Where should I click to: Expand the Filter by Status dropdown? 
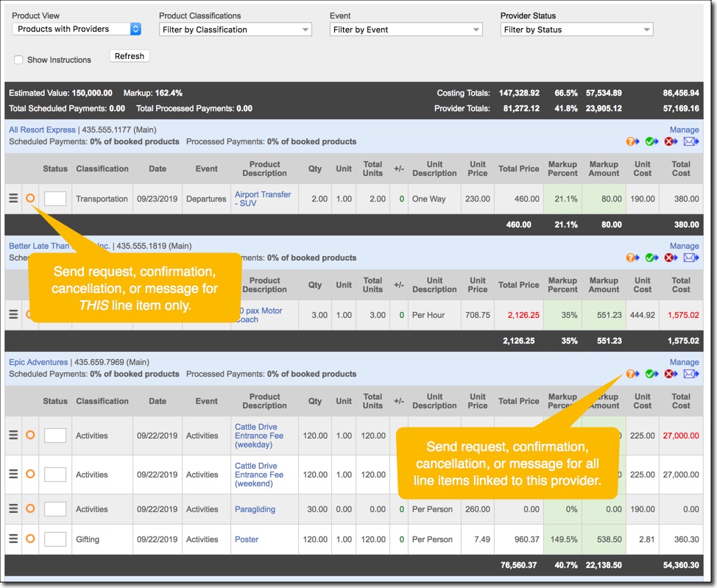[576, 29]
